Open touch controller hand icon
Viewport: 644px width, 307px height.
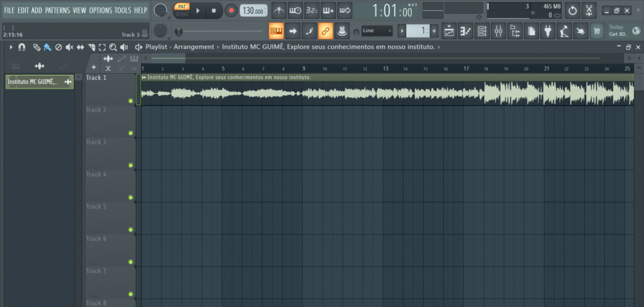coord(580,31)
